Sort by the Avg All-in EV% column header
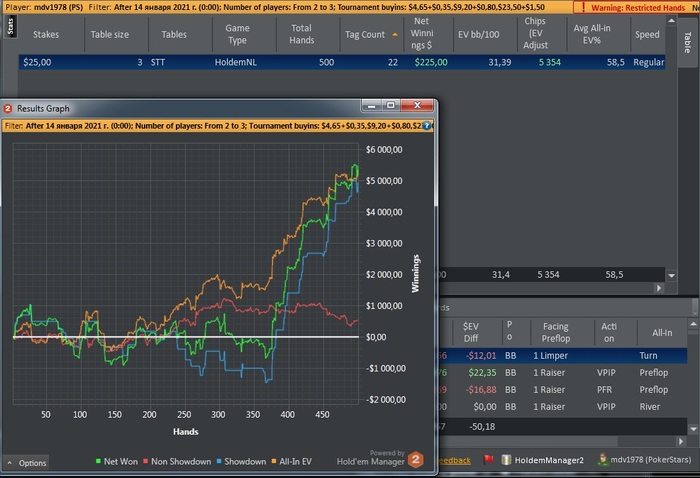 (592, 34)
